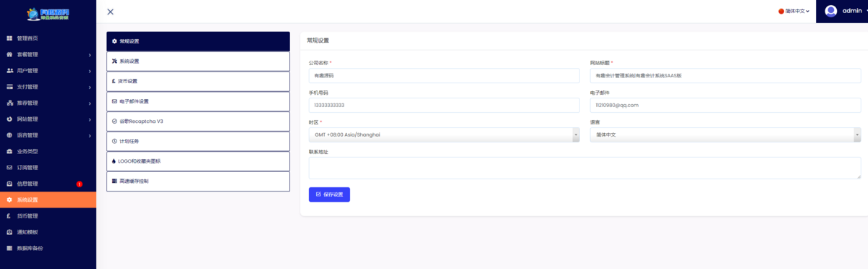868x269 pixels.
Task: Click the 公司名称 input field
Action: point(444,75)
